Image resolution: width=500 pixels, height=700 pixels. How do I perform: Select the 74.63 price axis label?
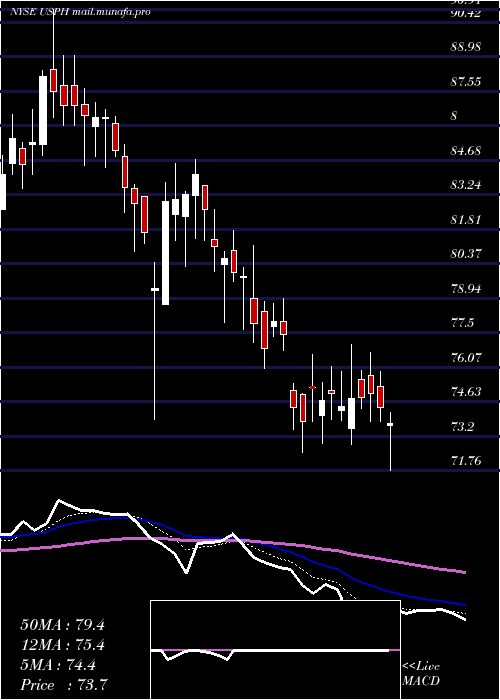(x=466, y=392)
